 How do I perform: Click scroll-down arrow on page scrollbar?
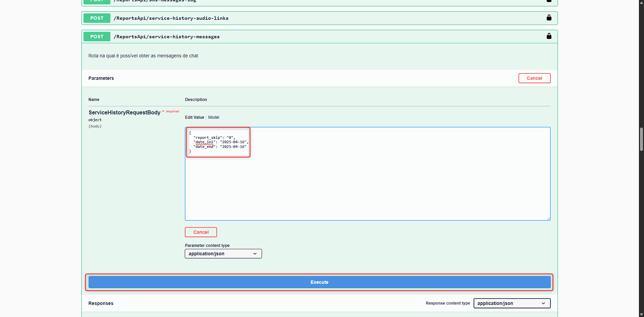click(641, 314)
